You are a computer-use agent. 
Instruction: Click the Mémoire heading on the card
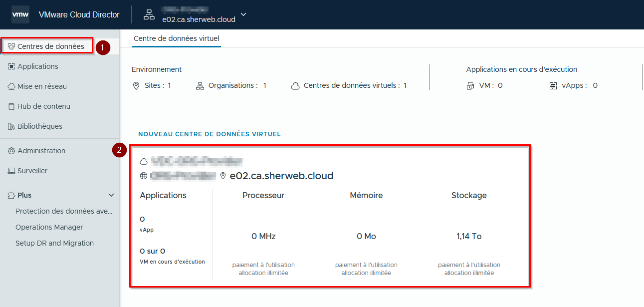366,195
